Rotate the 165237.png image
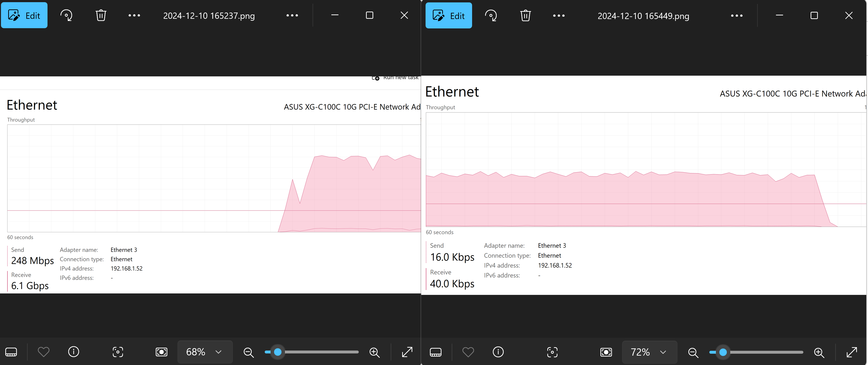This screenshot has width=868, height=365. coord(66,15)
